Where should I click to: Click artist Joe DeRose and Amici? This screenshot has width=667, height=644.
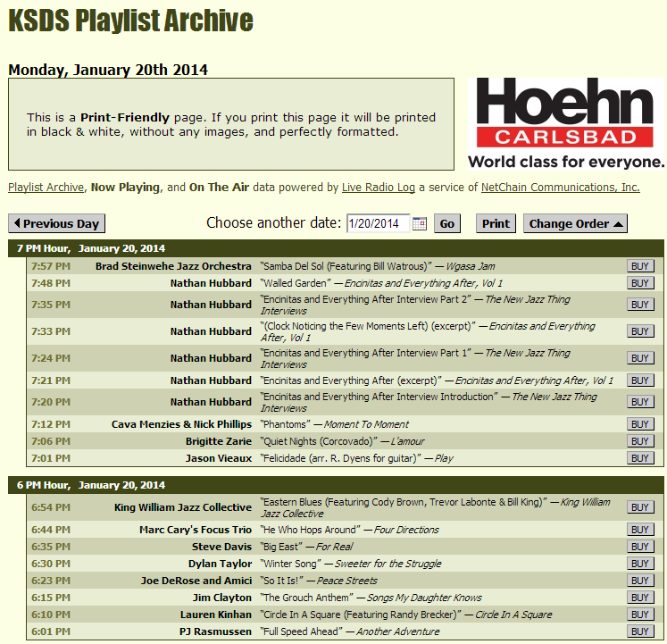pyautogui.click(x=196, y=581)
